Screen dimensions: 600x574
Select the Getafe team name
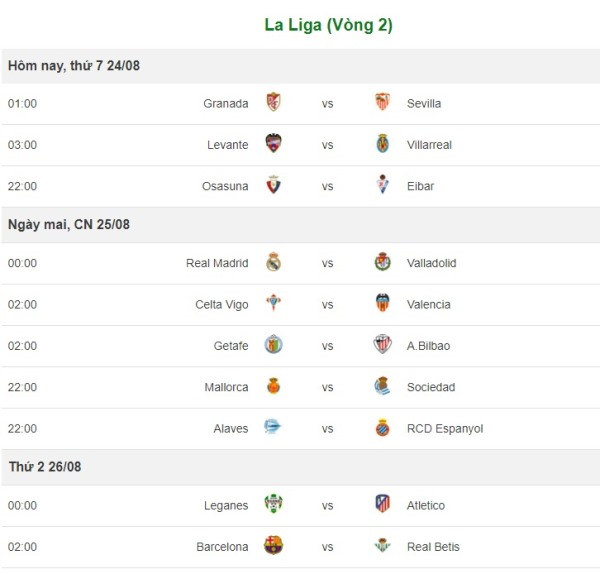pos(231,346)
